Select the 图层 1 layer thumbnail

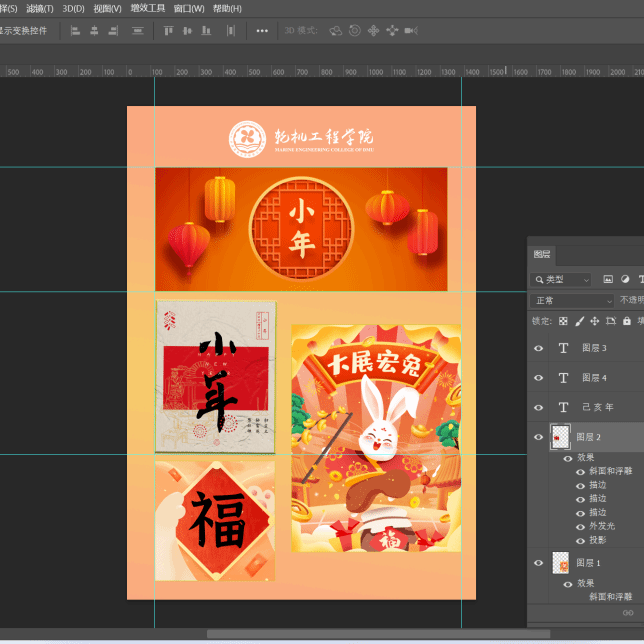561,563
